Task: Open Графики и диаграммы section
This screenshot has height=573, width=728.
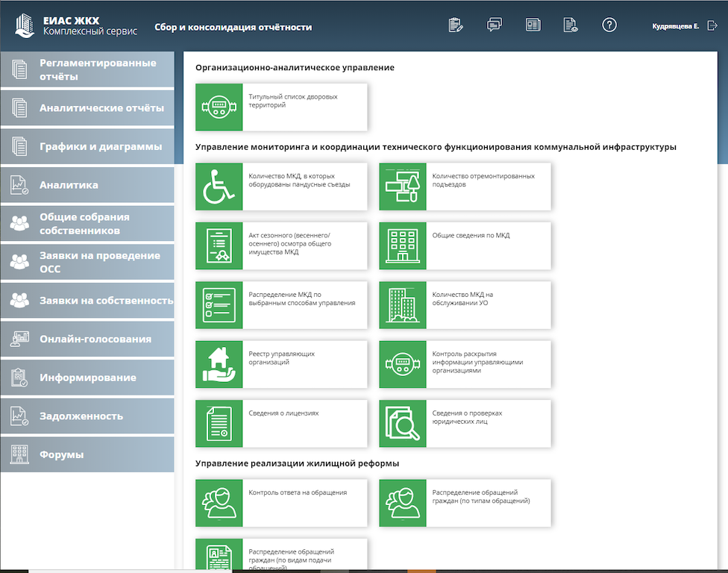Action: pos(87,147)
